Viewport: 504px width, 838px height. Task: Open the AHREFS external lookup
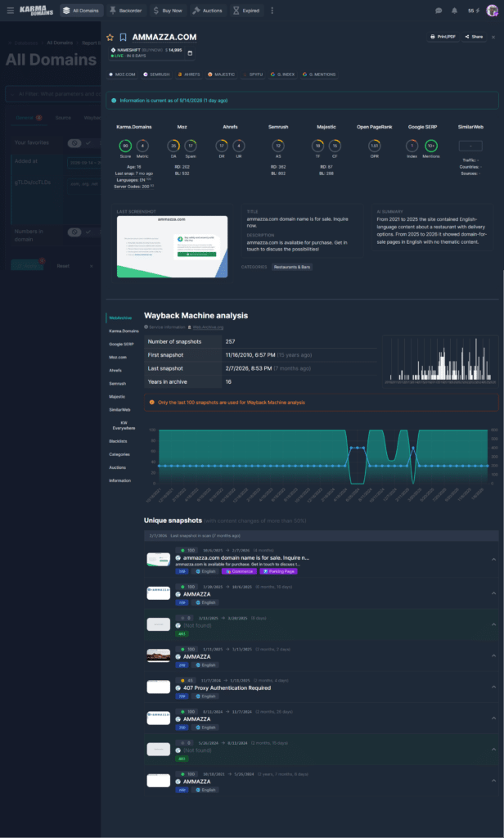(x=190, y=74)
